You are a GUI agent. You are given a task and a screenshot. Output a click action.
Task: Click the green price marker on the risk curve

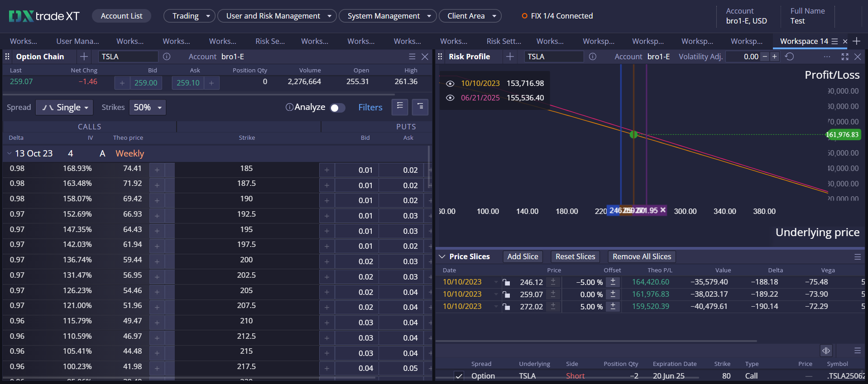coord(633,134)
